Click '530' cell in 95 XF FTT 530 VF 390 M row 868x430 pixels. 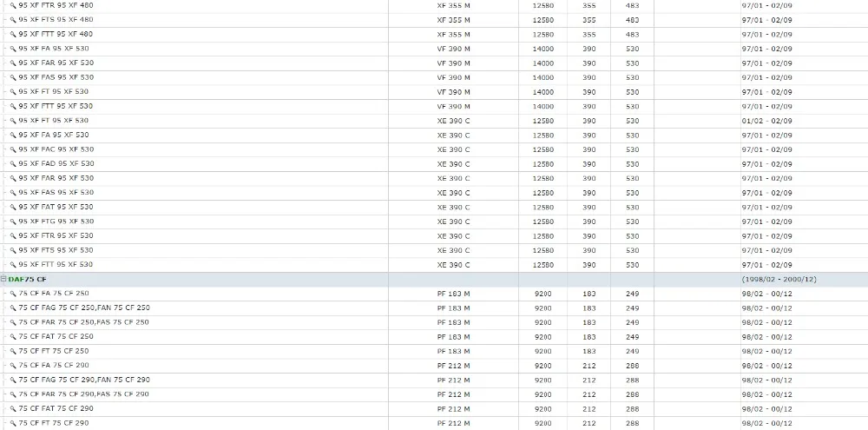632,106
